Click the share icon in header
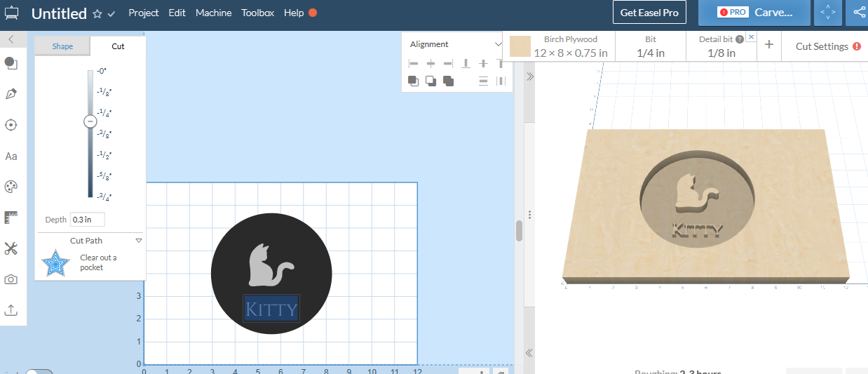The height and width of the screenshot is (374, 868). [859, 13]
